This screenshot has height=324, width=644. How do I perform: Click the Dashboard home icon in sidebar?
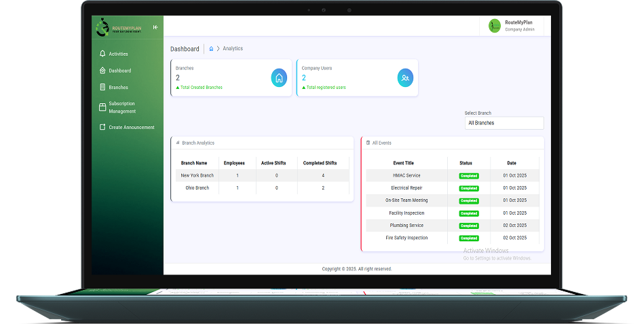pos(102,71)
